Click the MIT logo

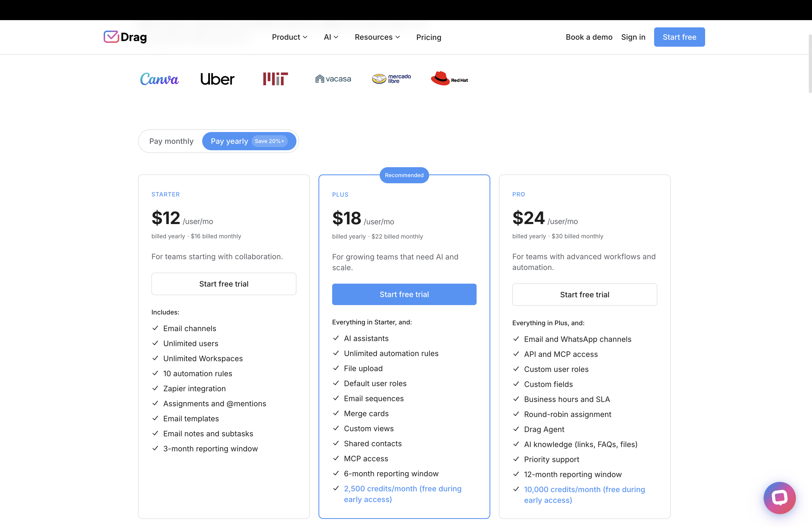(275, 79)
